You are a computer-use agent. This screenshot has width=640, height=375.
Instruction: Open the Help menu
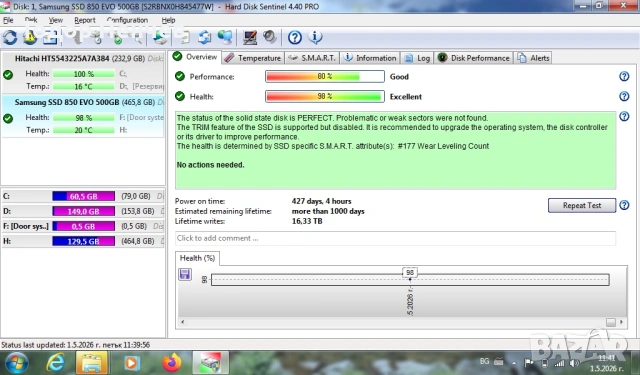tap(168, 20)
